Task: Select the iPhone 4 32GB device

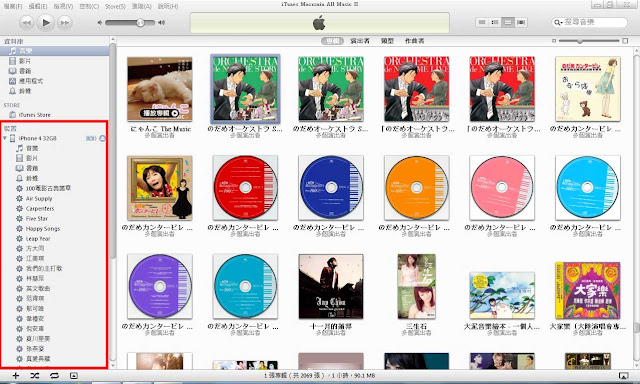Action: point(38,138)
